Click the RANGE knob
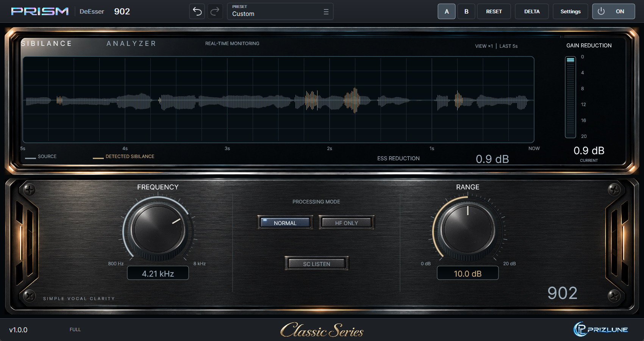The image size is (644, 341). pyautogui.click(x=468, y=229)
